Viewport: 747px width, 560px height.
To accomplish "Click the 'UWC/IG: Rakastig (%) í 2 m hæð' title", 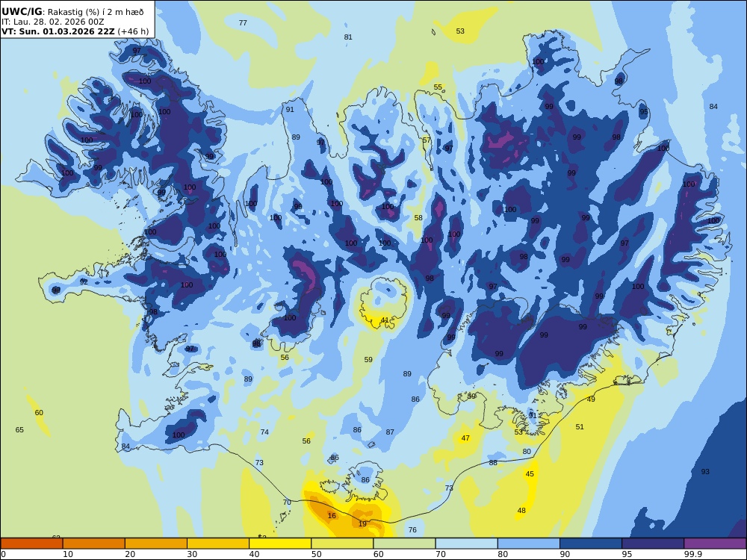I will [x=72, y=12].
